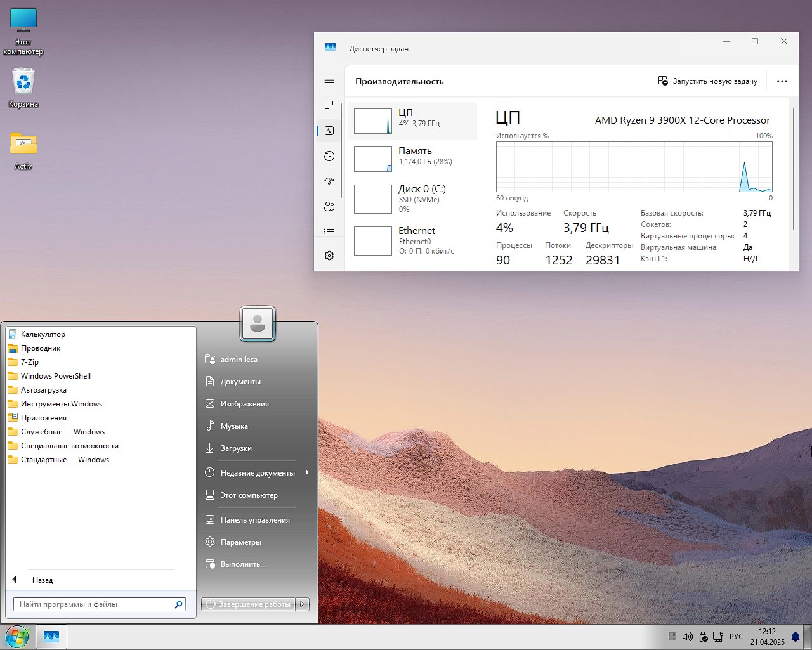Open the Task Manager navigation hamburger menu

pos(329,80)
